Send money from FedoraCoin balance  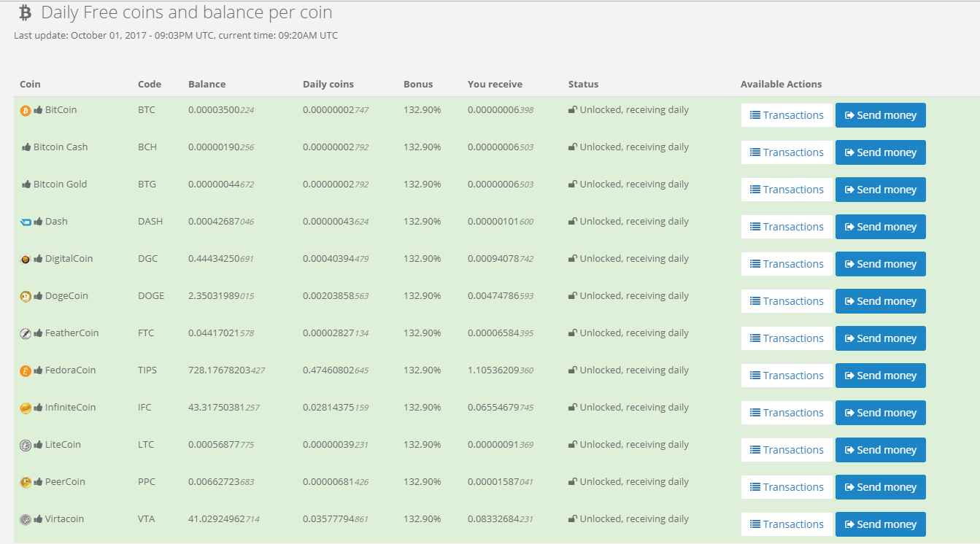(x=881, y=376)
